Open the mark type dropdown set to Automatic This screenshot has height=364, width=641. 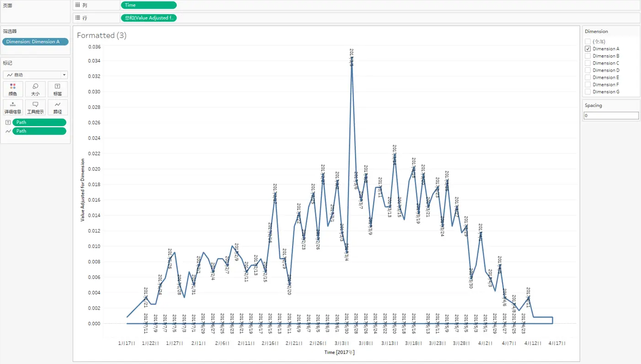[x=35, y=75]
